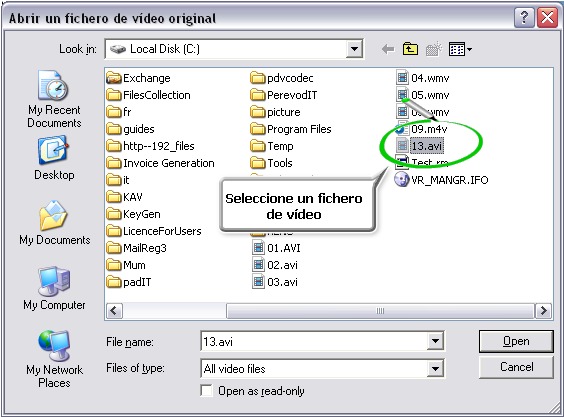
Task: Click in the File name input field
Action: pyautogui.click(x=313, y=341)
